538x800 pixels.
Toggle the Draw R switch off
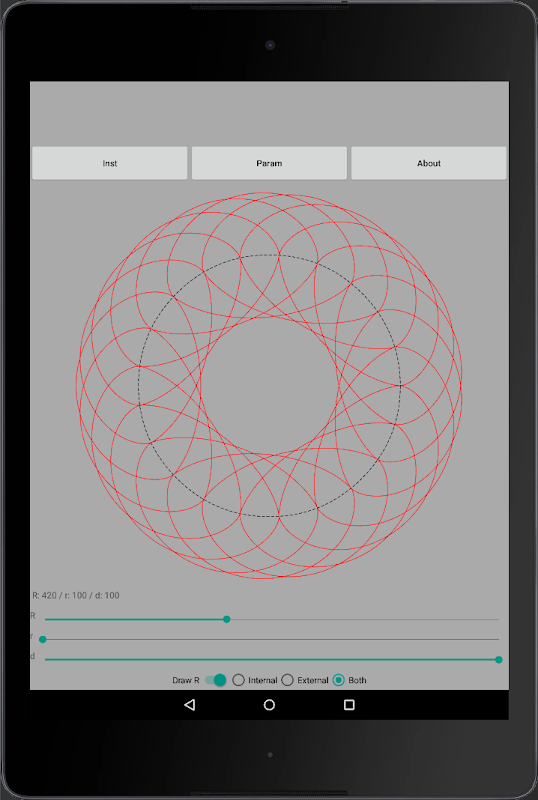point(215,680)
